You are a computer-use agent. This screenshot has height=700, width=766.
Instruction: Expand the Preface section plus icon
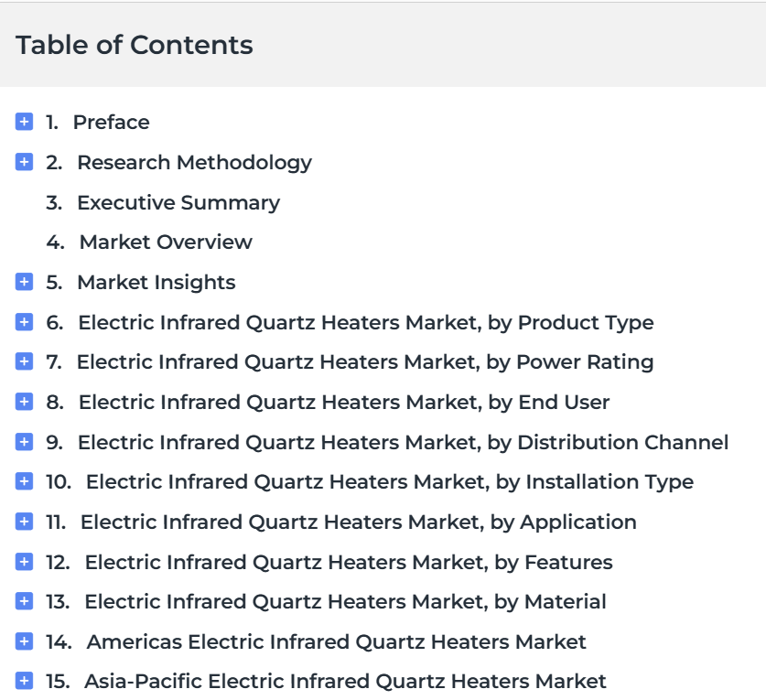24,122
